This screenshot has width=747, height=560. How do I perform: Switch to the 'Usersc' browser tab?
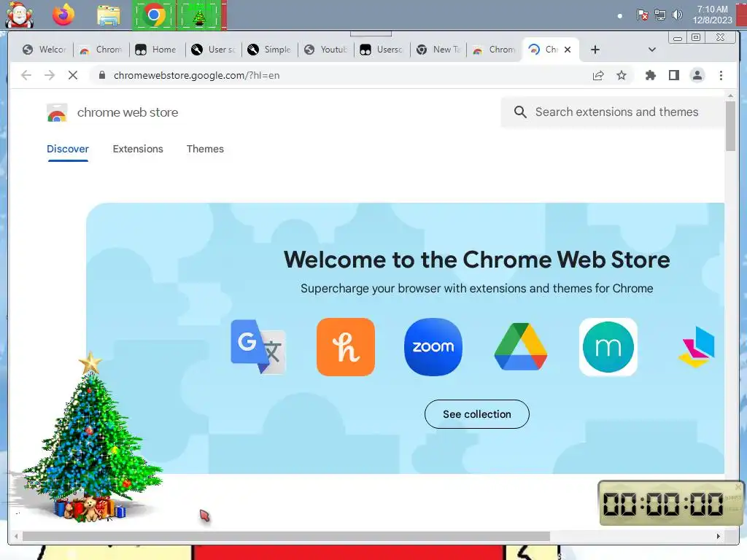tap(382, 50)
